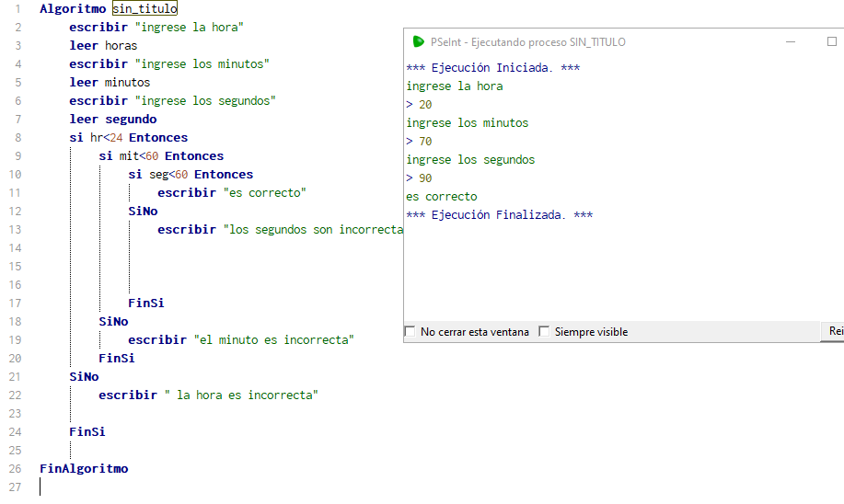Select the 'sin_titulo' algorithm name in editor

click(145, 8)
